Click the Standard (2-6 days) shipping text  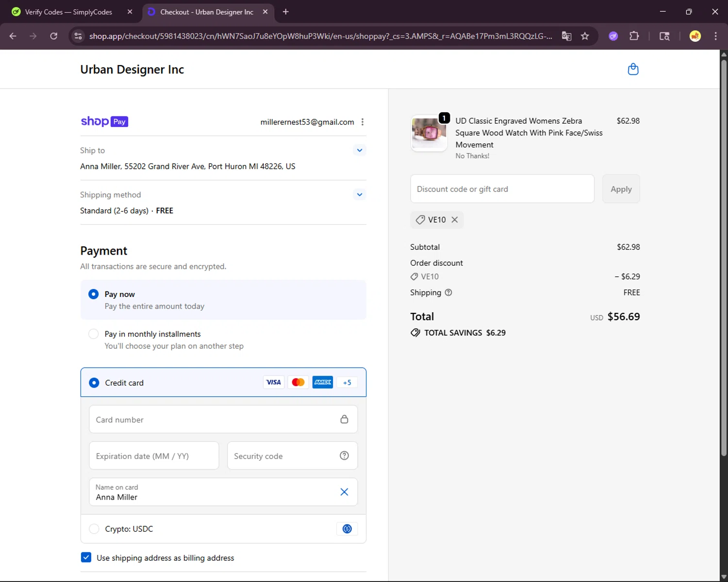pos(114,210)
